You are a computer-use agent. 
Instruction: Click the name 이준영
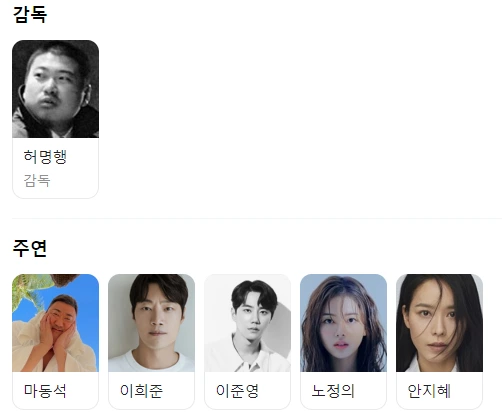[x=237, y=391]
